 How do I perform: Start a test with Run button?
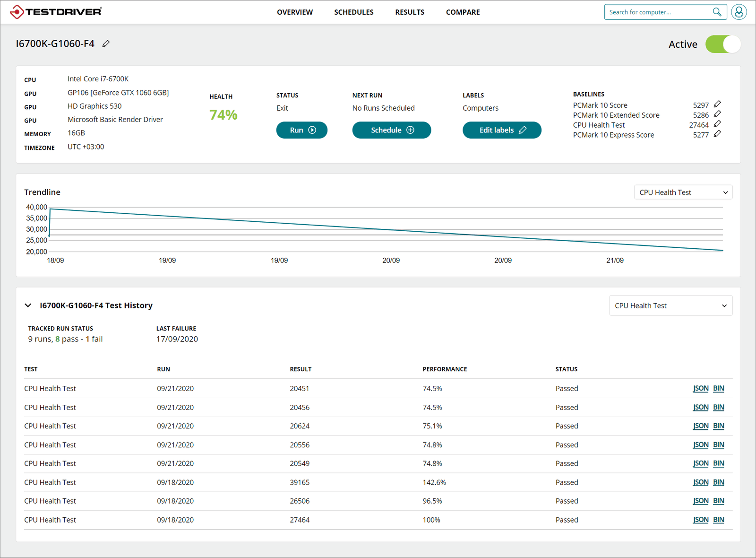click(x=302, y=130)
